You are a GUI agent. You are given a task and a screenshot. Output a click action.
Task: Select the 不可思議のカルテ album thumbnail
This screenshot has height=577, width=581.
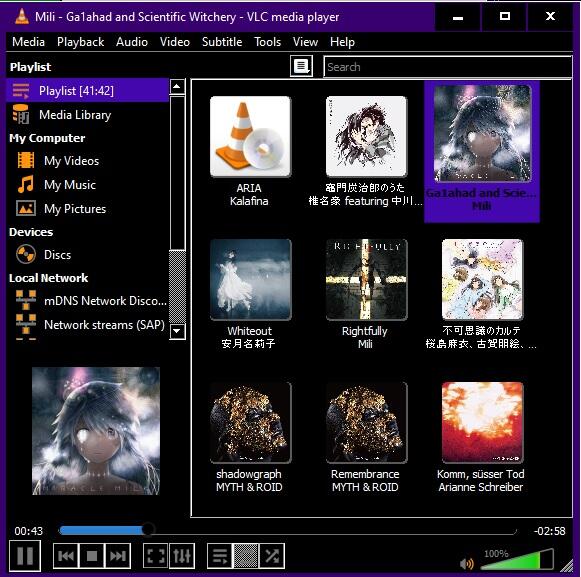pyautogui.click(x=482, y=279)
